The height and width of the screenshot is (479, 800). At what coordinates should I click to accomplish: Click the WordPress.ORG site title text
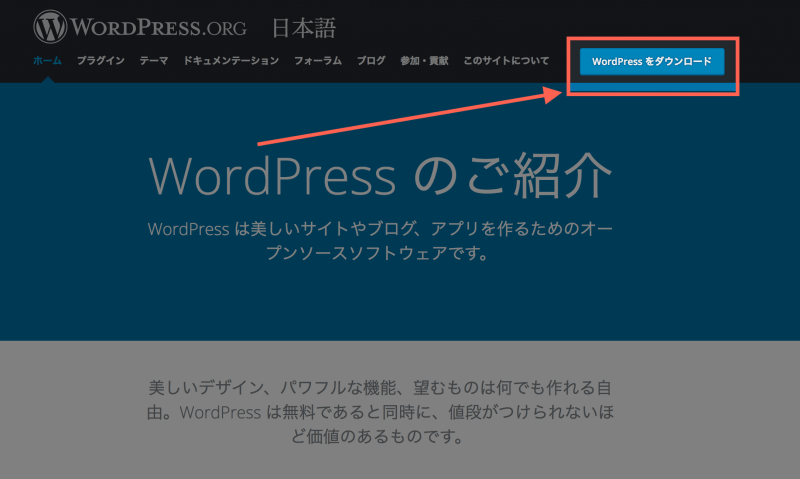[159, 28]
